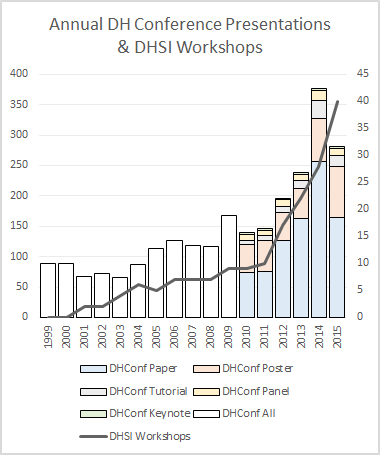Click the left axis value 400
Viewport: 380px width, 455px height.
pos(19,73)
